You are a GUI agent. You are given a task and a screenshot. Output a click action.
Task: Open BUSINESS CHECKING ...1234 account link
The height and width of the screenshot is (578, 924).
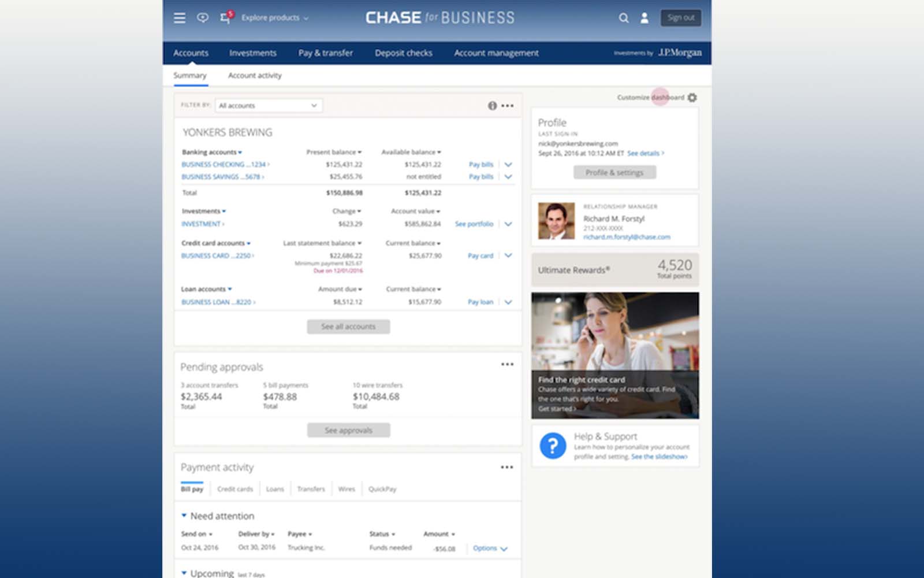[x=225, y=165]
